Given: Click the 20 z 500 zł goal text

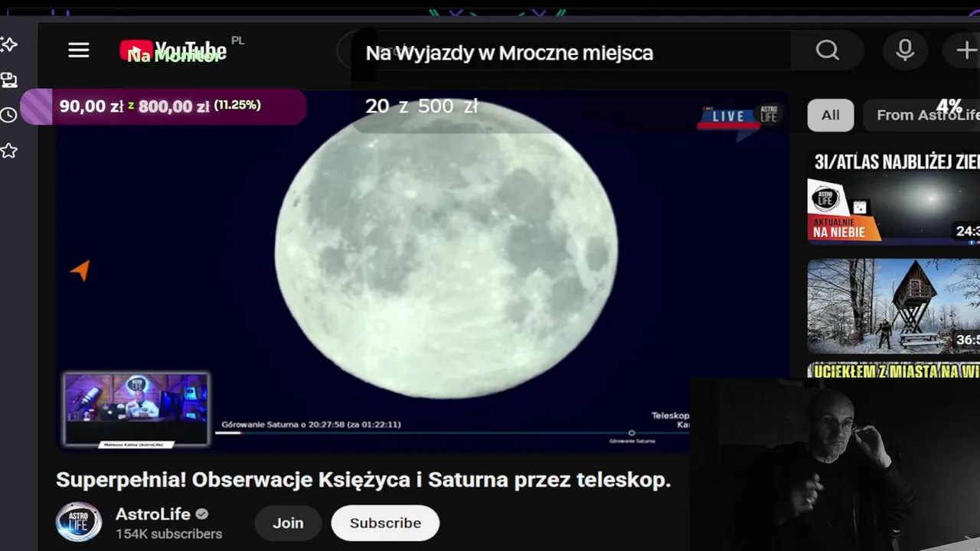Looking at the screenshot, I should pos(421,106).
